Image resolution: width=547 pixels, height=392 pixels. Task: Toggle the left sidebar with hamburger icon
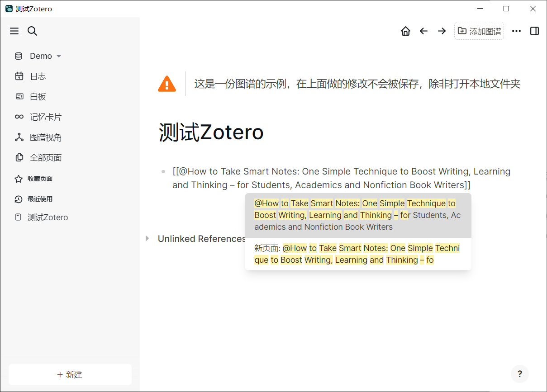[14, 31]
